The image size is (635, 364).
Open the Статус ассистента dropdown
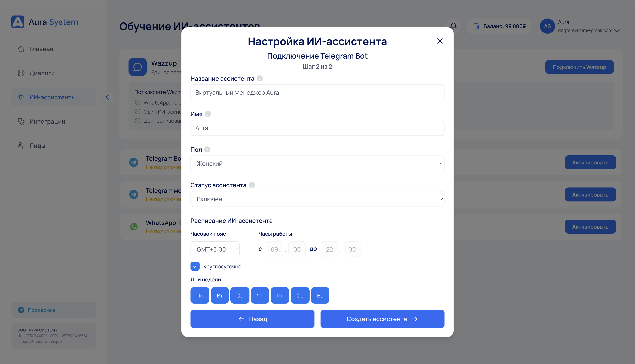(317, 199)
